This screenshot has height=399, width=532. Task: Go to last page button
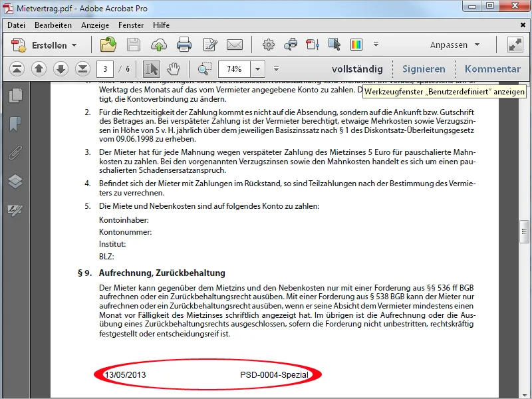pos(82,69)
